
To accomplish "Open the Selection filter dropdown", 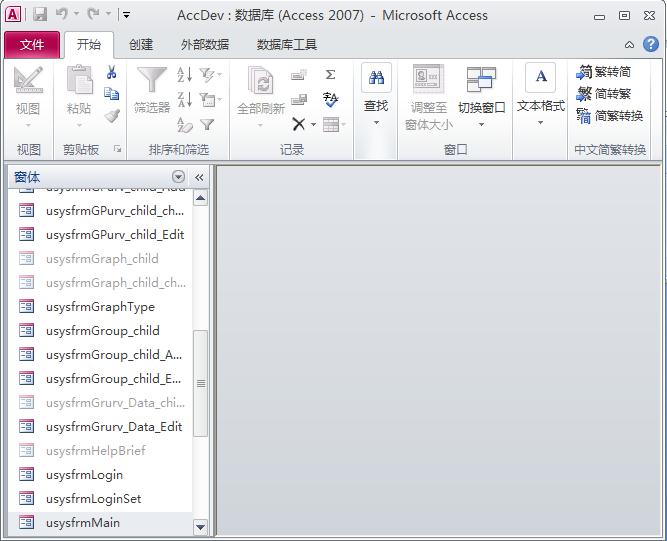I will (x=211, y=75).
